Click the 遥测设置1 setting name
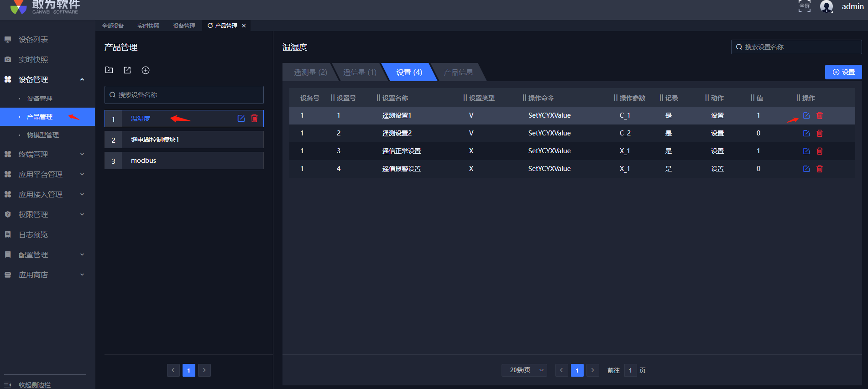868x389 pixels. (397, 115)
